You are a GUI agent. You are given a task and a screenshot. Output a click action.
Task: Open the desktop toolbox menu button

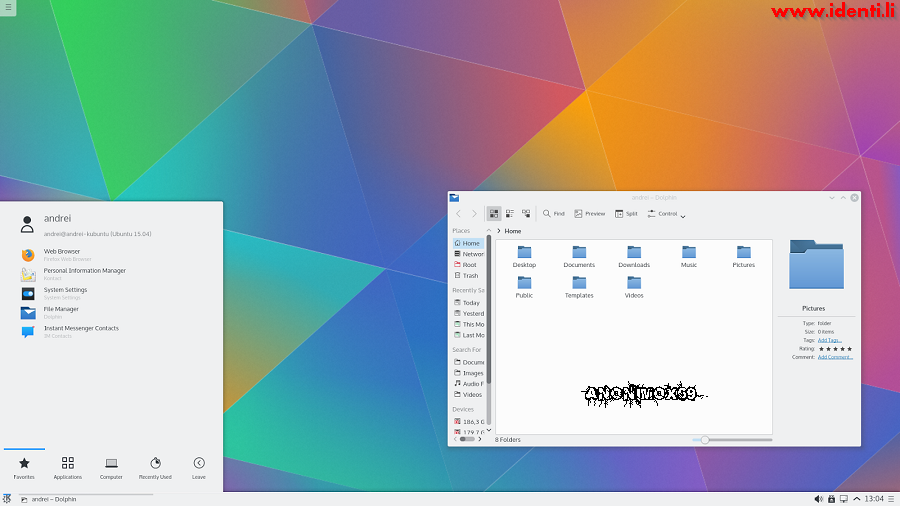click(x=8, y=7)
